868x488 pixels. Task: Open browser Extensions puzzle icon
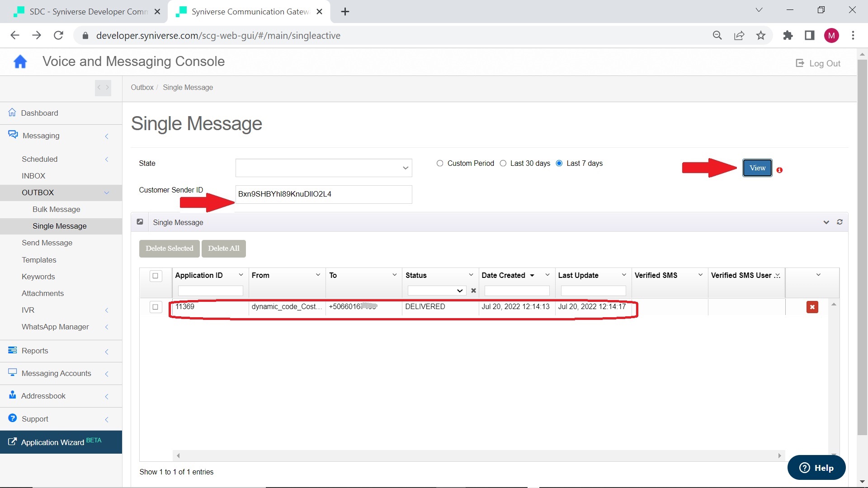pyautogui.click(x=788, y=36)
